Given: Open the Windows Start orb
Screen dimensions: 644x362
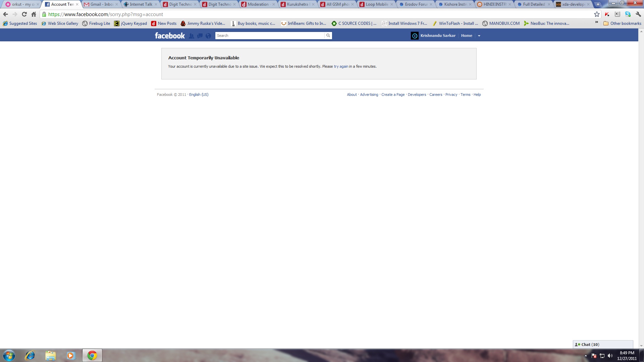Looking at the screenshot, I should pyautogui.click(x=9, y=355).
